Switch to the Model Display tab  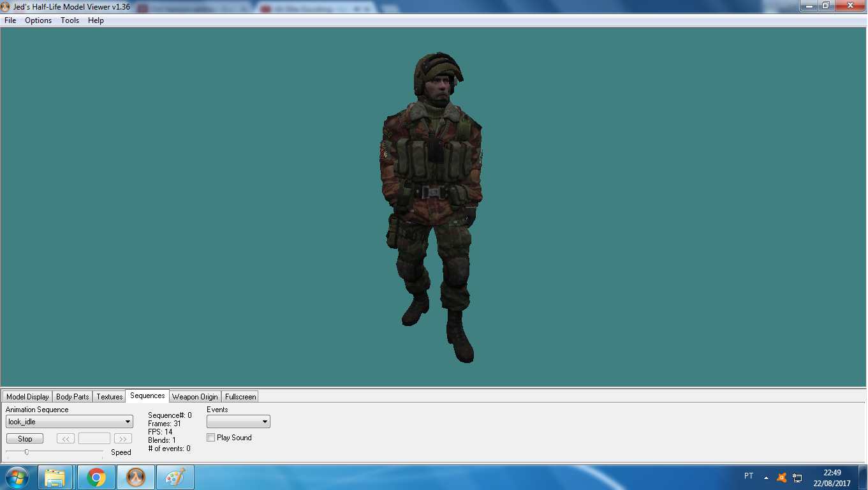[27, 397]
